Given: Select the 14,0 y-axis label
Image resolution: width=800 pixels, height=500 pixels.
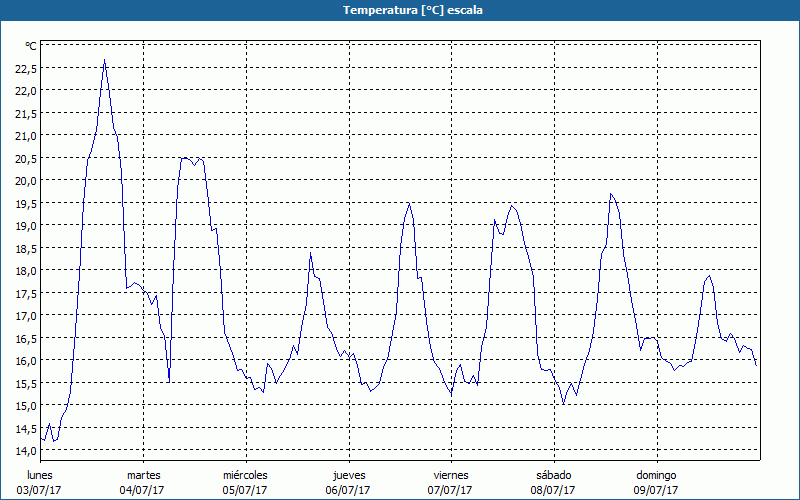Looking at the screenshot, I should pyautogui.click(x=25, y=451).
